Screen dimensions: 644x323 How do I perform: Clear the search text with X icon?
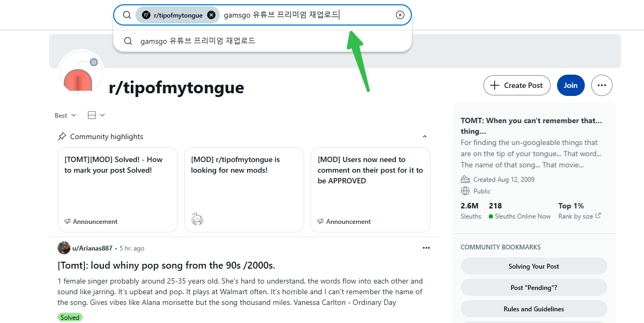(400, 15)
